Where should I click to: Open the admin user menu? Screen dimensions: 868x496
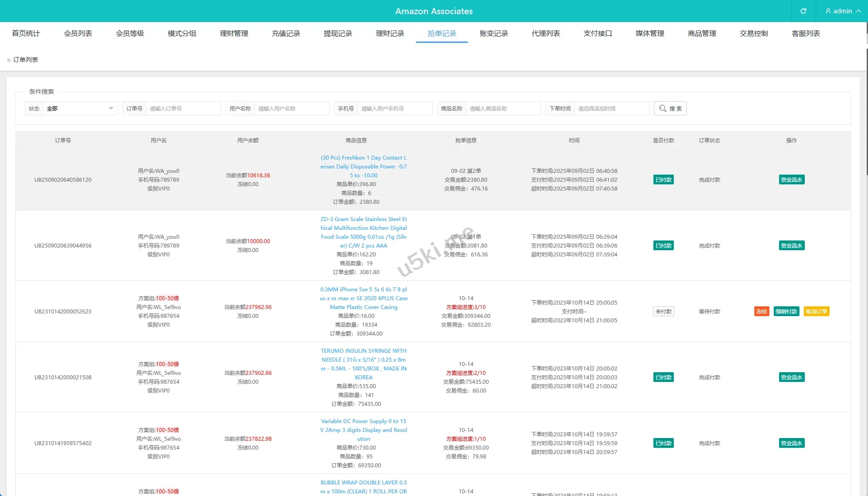(x=843, y=11)
